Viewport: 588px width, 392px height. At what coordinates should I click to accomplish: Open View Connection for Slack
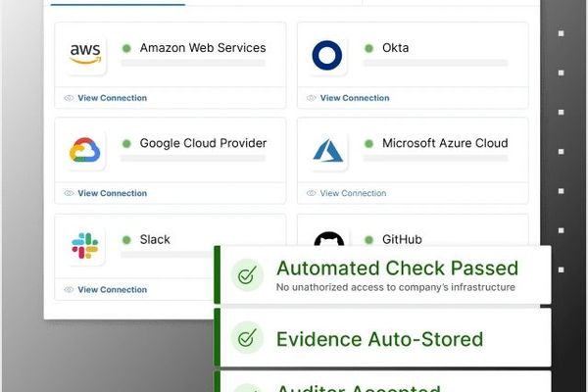click(x=112, y=290)
